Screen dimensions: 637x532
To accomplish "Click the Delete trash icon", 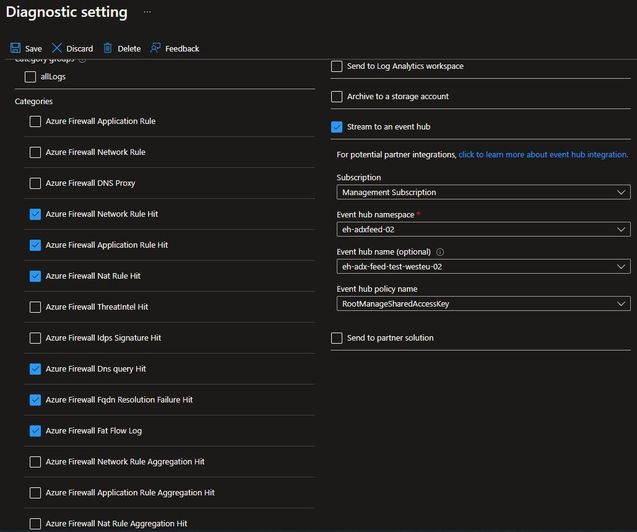I will (x=108, y=48).
